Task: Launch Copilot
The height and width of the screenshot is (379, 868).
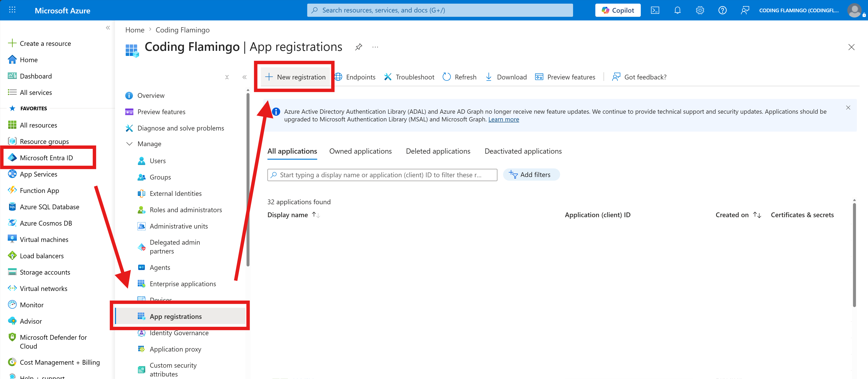Action: tap(618, 10)
